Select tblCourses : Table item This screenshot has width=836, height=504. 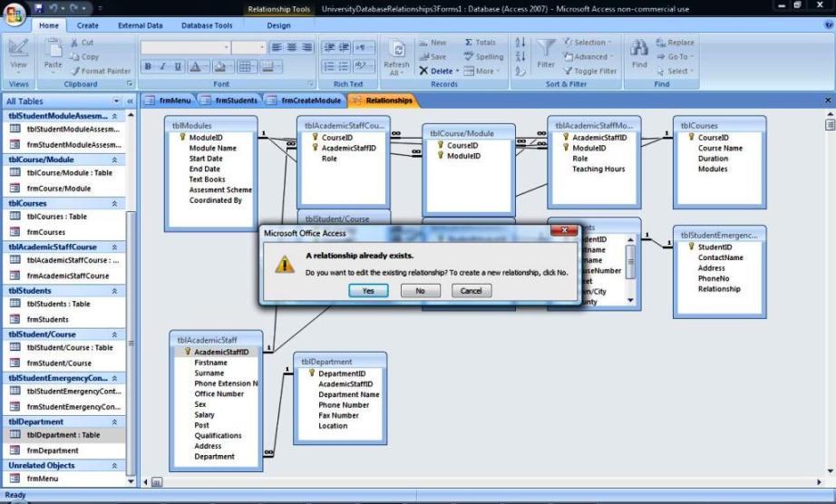coord(64,217)
